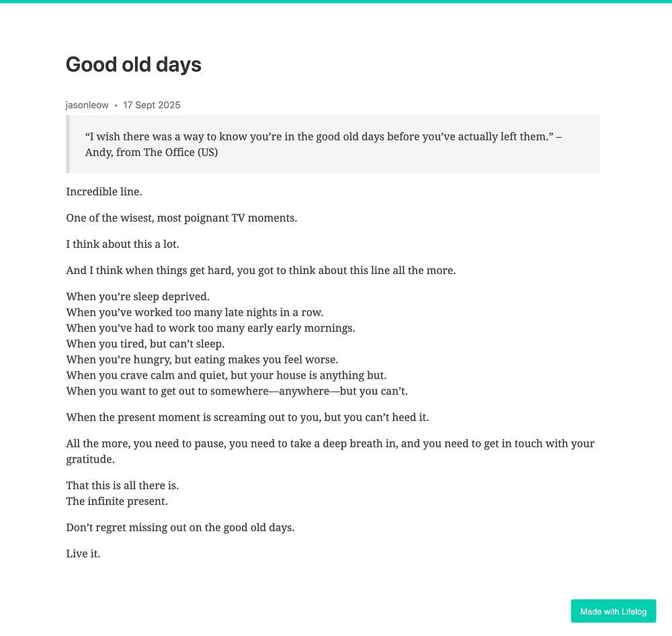Viewport: 672px width, 636px height.
Task: Click the 'early early mornings' line
Action: point(210,328)
